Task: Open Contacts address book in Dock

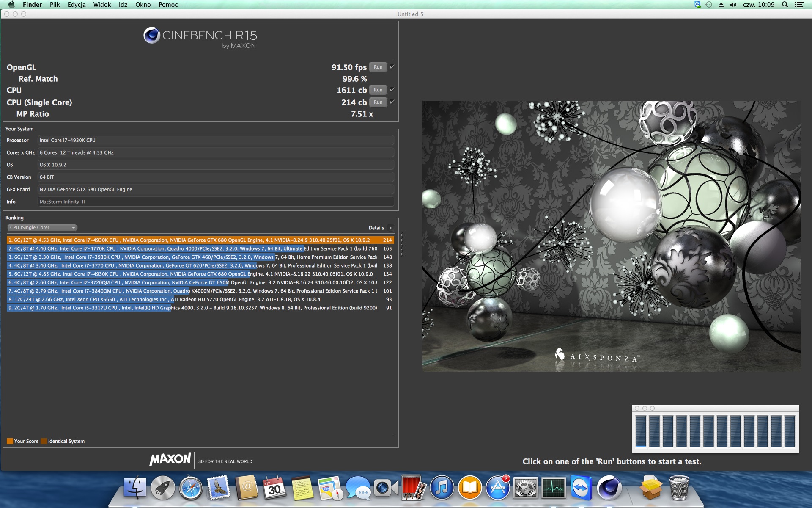Action: 247,488
